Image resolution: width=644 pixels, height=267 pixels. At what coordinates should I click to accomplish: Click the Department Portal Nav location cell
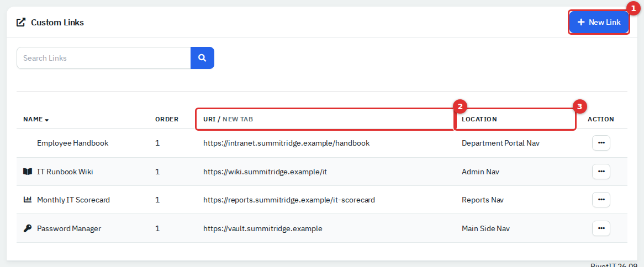click(x=500, y=143)
